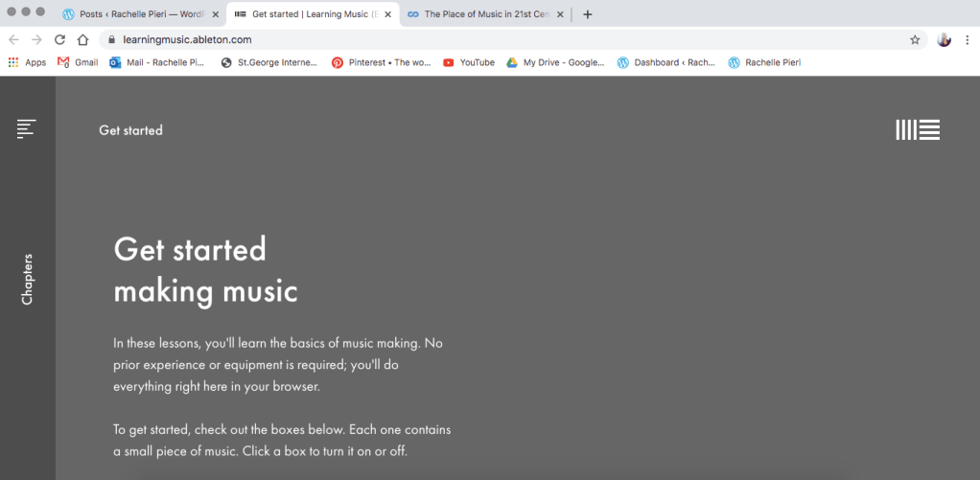Open the My Drive Google bookmark
The image size is (980, 480).
tap(555, 62)
